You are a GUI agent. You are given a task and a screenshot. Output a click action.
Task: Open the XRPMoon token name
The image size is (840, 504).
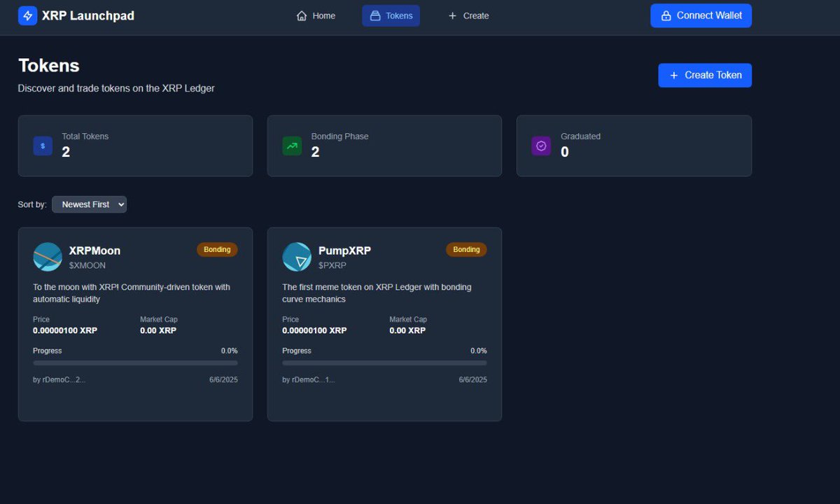[x=94, y=251]
